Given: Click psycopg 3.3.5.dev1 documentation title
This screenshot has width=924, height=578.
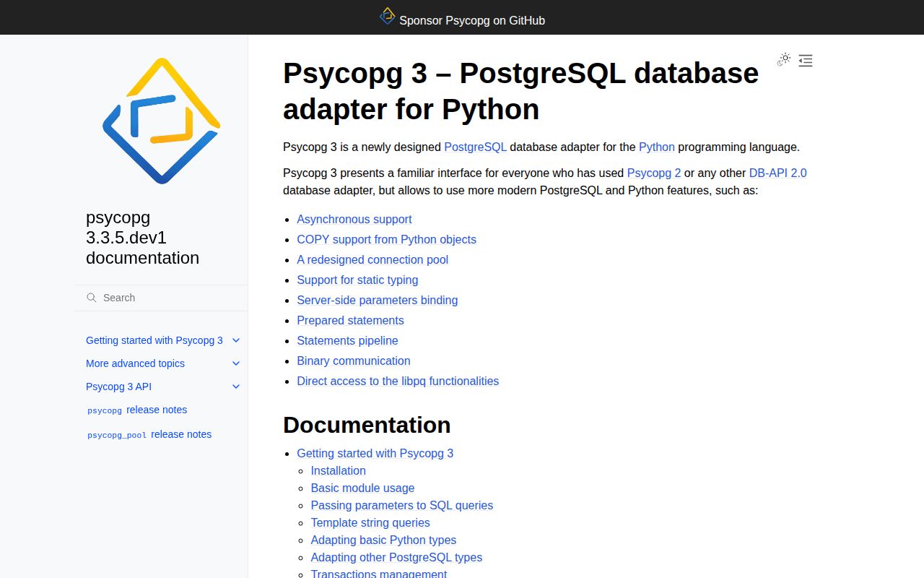Looking at the screenshot, I should 142,238.
